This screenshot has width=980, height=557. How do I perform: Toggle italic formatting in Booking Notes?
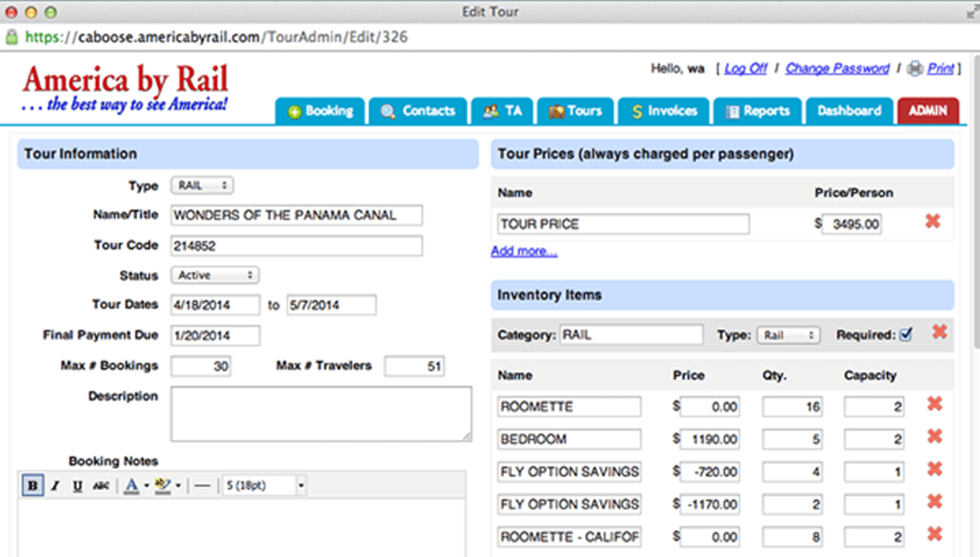click(x=55, y=485)
